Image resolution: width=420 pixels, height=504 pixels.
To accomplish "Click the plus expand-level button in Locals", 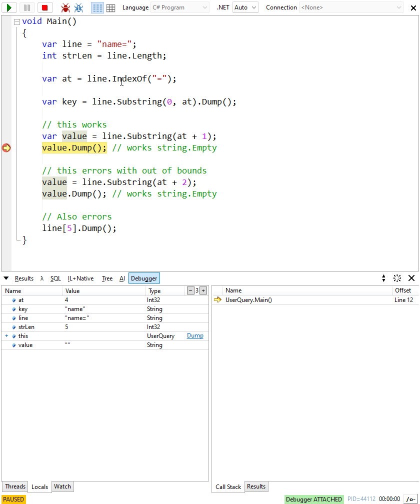I will (203, 290).
